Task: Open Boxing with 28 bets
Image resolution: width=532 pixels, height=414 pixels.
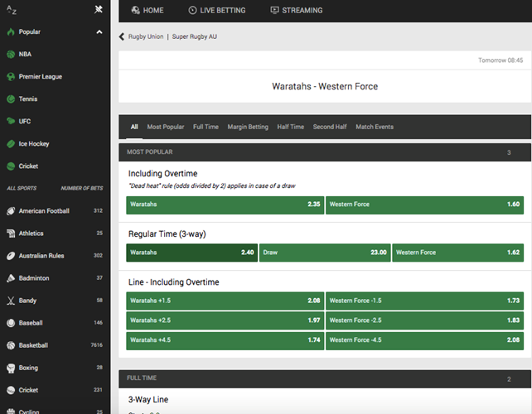Action: 55,368
